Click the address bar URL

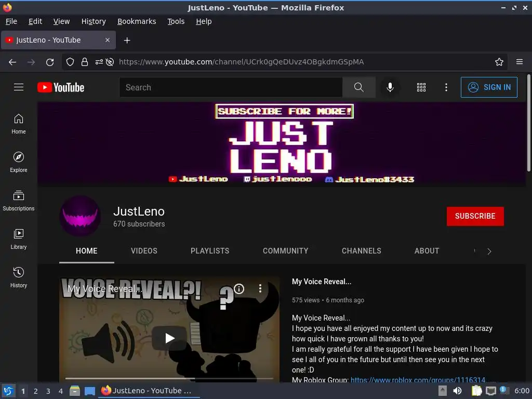click(241, 62)
